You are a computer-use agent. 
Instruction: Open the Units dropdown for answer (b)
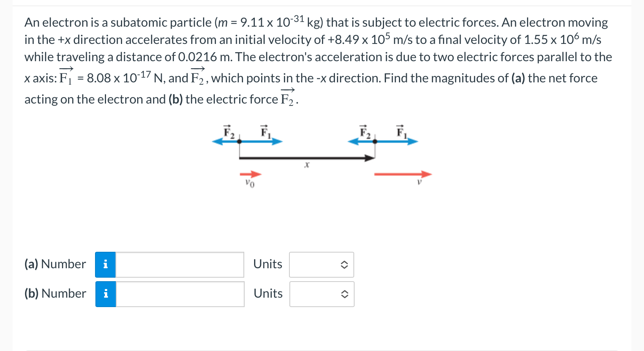point(321,294)
